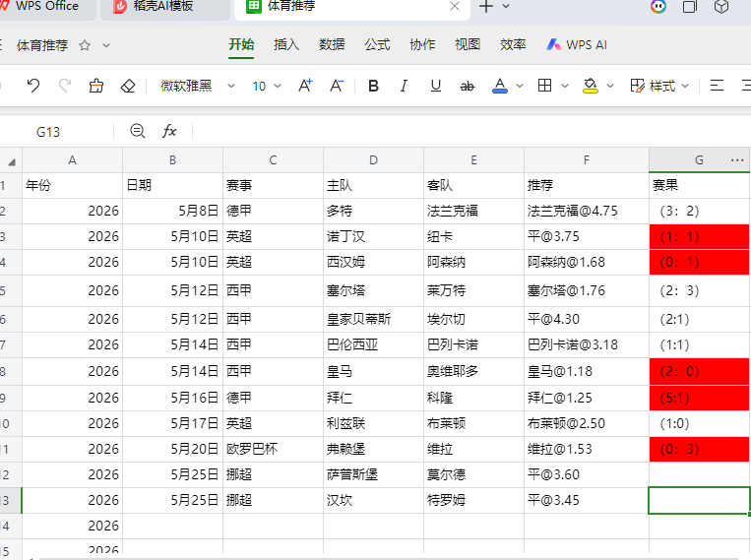Viewport: 751px width, 560px height.
Task: Open the 效率 ribbon tab
Action: click(x=513, y=44)
